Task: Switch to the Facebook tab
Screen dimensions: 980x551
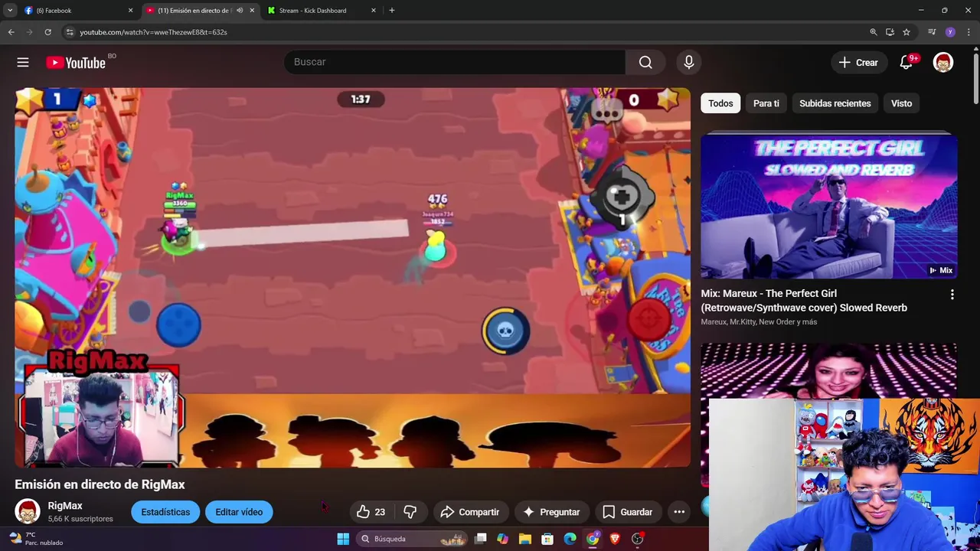Action: [x=78, y=11]
